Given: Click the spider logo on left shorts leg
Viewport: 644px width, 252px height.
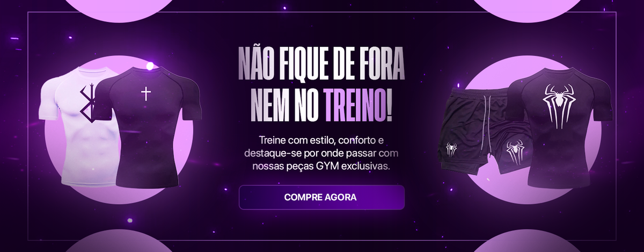Looking at the screenshot, I should point(451,149).
